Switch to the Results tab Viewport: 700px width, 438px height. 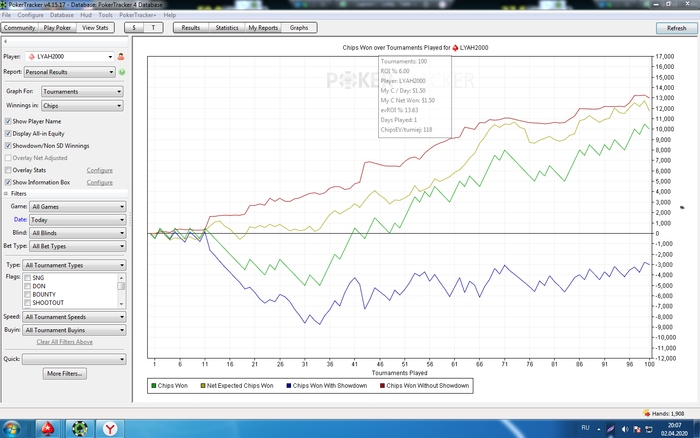pyautogui.click(x=191, y=28)
